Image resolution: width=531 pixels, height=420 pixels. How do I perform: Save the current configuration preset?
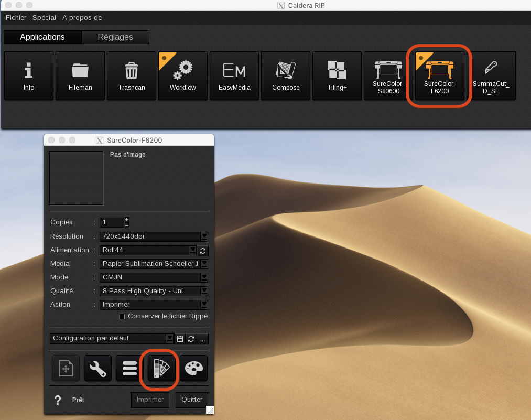[x=180, y=339]
